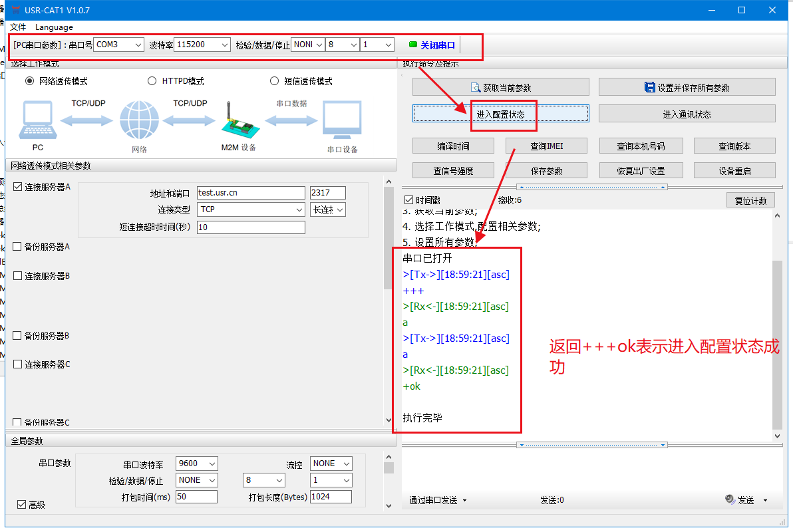Click the 获取当前参数 magnifier icon button
793x532 pixels.
tap(476, 87)
